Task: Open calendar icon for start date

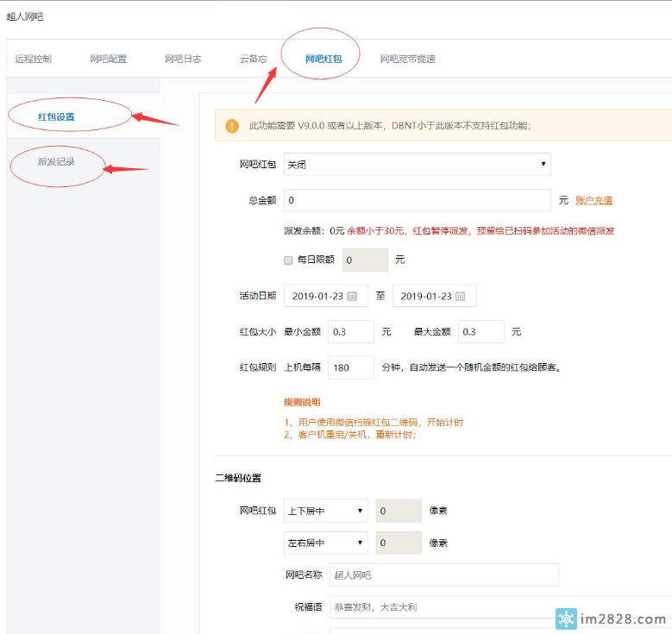Action: point(352,296)
